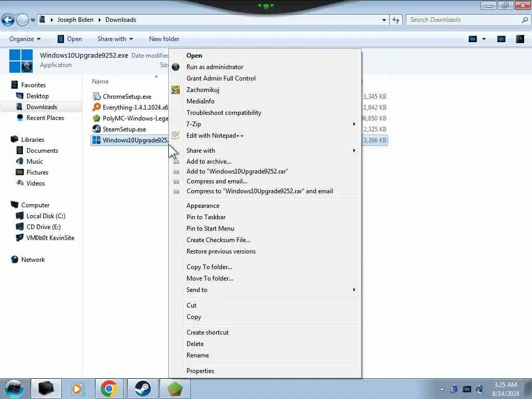Image resolution: width=532 pixels, height=399 pixels.
Task: Expand the Joseph Biden breadcrumb arrow
Action: pyautogui.click(x=99, y=20)
